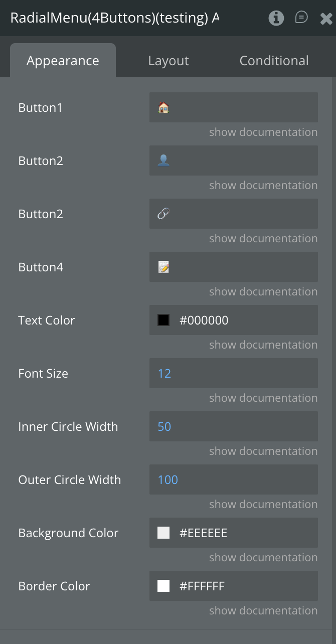The image size is (336, 644).
Task: Switch to the Appearance tab
Action: pos(63,61)
